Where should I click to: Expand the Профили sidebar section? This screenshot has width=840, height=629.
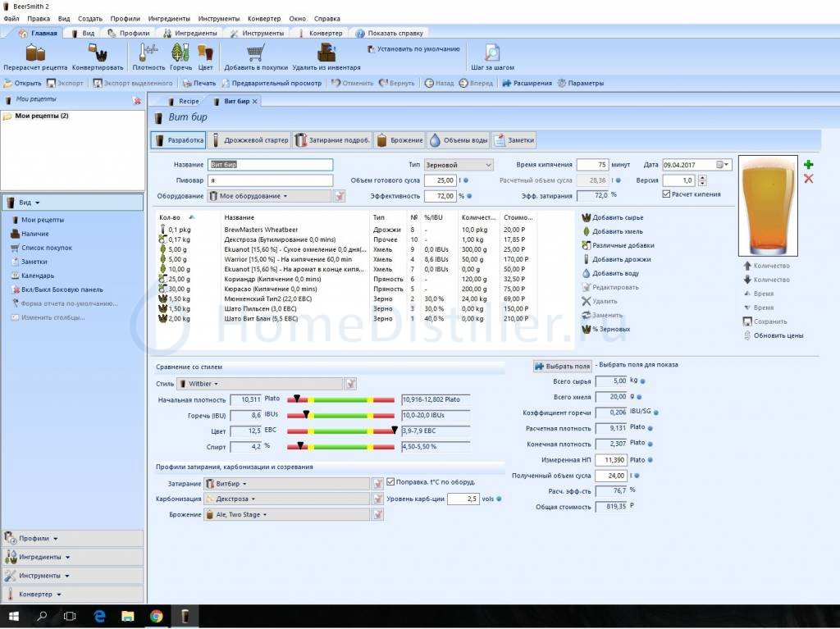[x=72, y=538]
